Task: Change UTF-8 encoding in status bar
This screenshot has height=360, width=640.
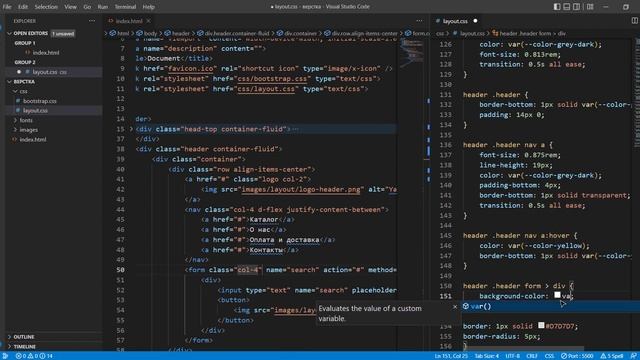Action: coord(513,356)
